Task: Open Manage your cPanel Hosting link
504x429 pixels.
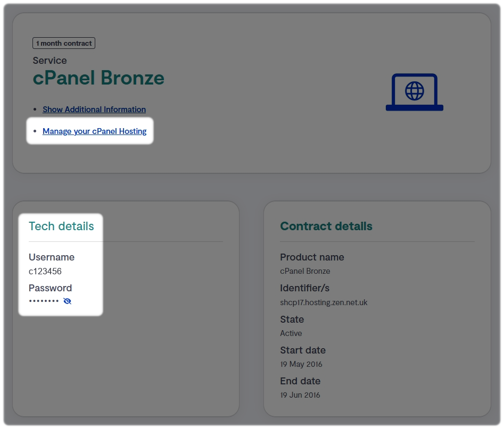Action: pos(95,131)
